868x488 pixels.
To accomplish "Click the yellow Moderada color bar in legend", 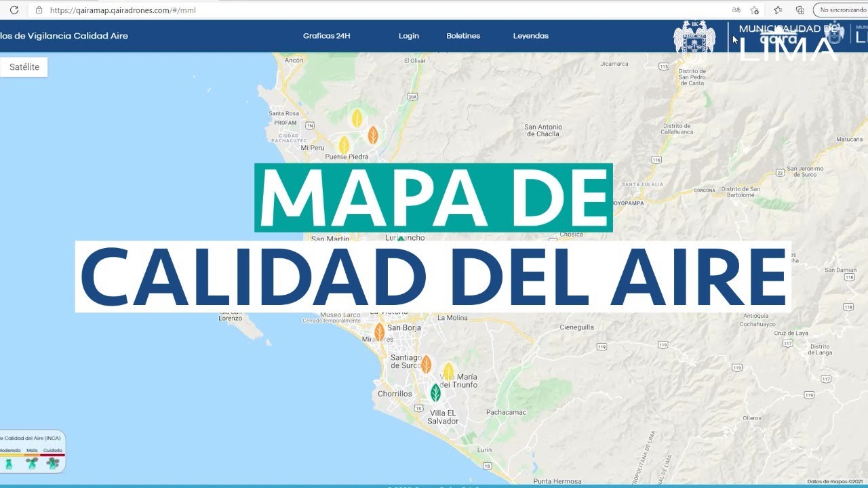I will [11, 455].
